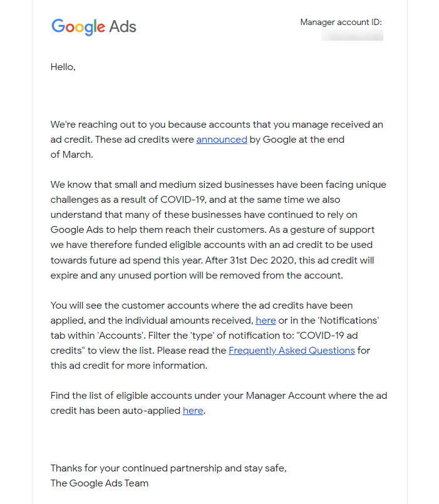Image resolution: width=439 pixels, height=504 pixels.
Task: Click 'The Google Ads Team' signature
Action: [100, 483]
